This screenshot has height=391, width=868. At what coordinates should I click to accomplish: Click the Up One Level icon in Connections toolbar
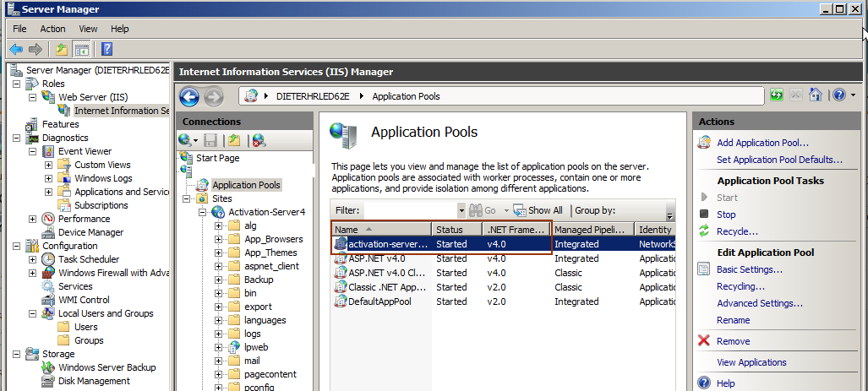click(x=234, y=140)
